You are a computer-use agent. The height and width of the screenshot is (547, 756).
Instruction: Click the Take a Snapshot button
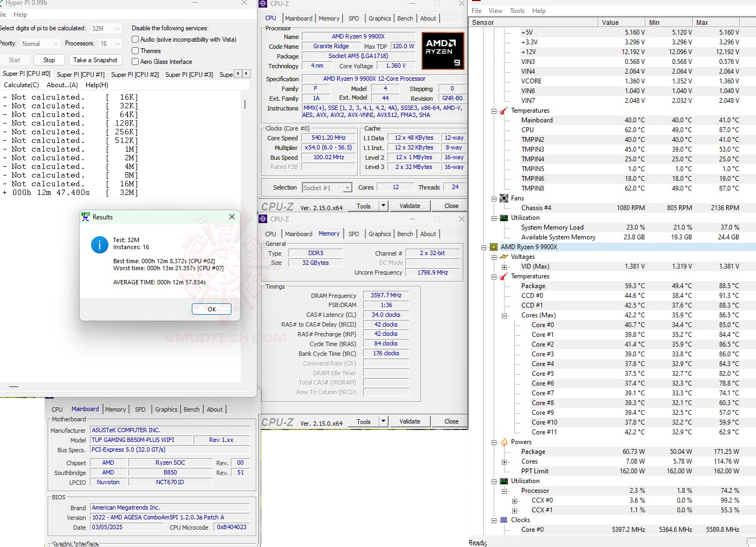pyautogui.click(x=95, y=60)
